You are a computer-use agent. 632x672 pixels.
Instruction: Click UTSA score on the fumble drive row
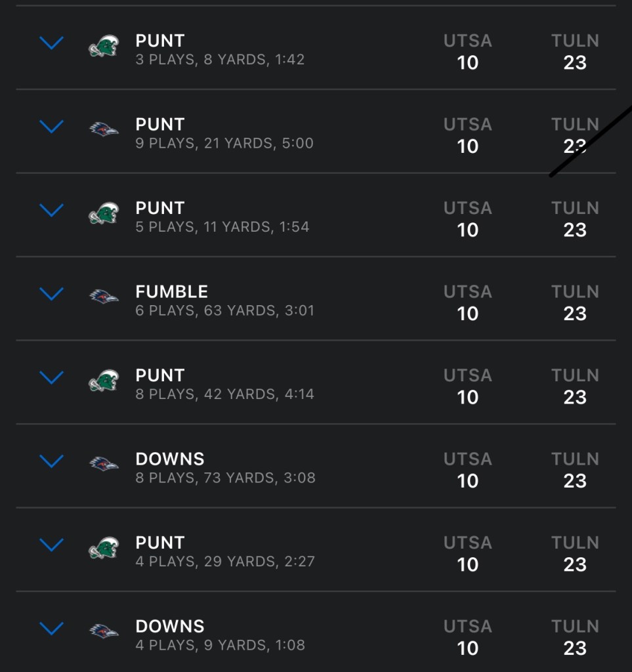(467, 314)
